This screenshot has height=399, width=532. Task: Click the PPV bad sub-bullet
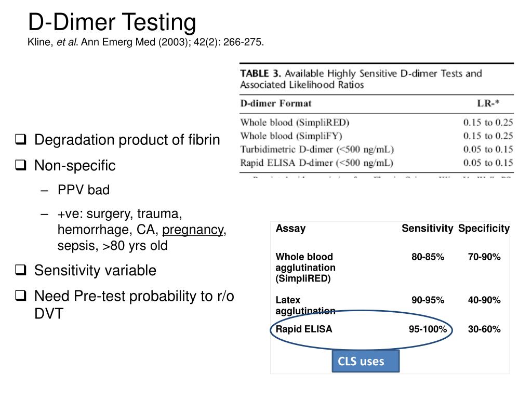84,190
